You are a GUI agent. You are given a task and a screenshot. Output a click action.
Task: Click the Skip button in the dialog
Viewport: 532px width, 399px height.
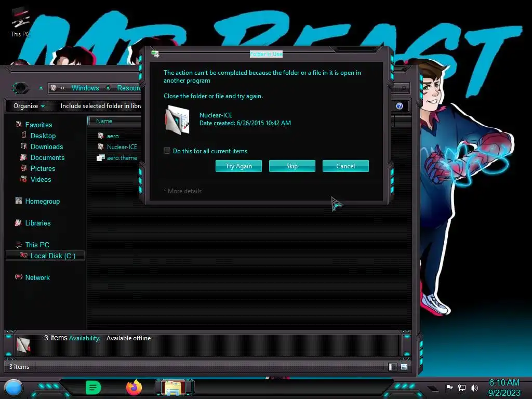[292, 166]
